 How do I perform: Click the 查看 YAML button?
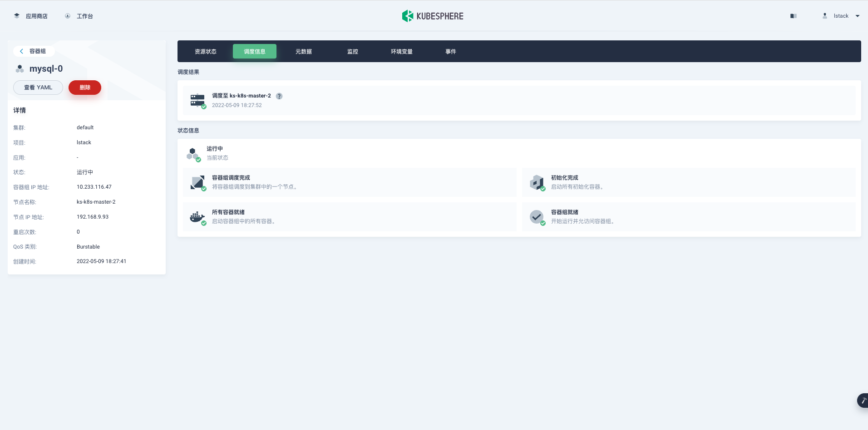[38, 88]
